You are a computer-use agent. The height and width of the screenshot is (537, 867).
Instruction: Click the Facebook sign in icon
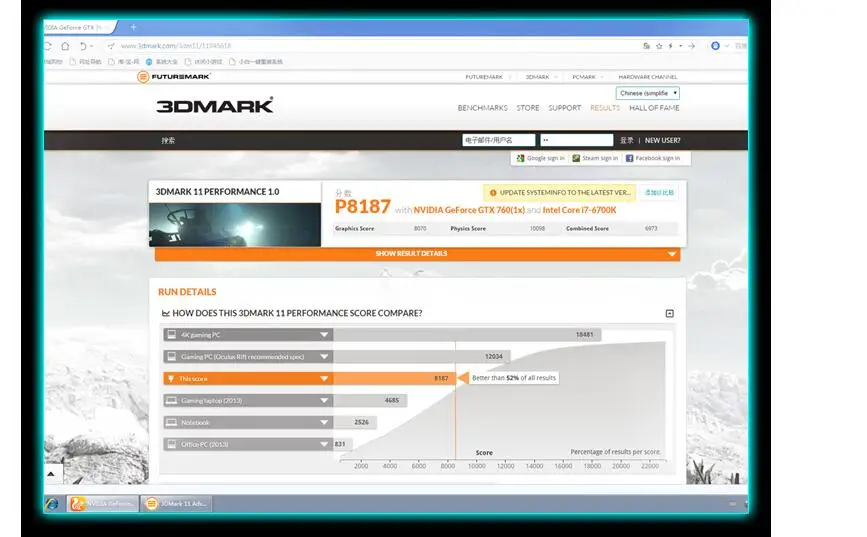point(629,158)
